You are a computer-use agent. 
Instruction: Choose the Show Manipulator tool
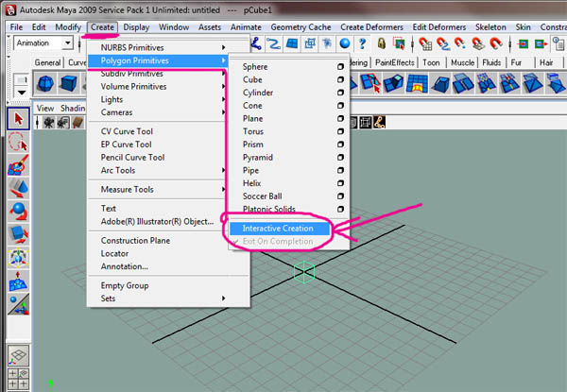(18, 304)
